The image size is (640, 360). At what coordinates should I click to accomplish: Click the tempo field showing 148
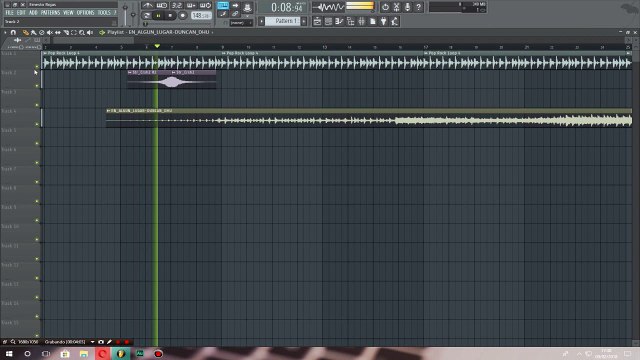pos(201,16)
